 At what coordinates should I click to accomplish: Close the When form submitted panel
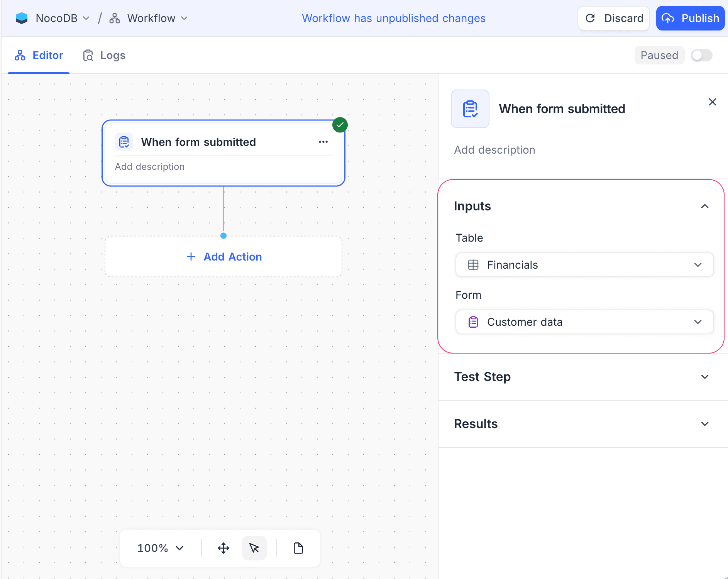coord(713,102)
